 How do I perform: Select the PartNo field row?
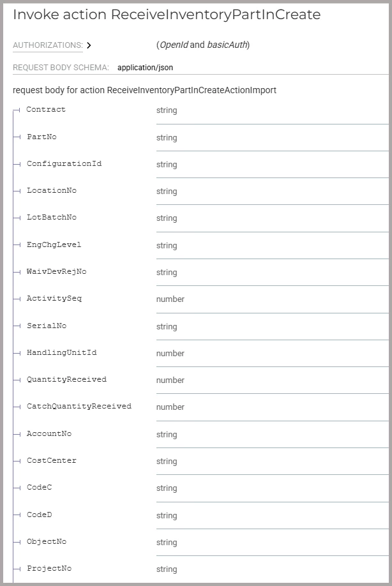point(41,137)
